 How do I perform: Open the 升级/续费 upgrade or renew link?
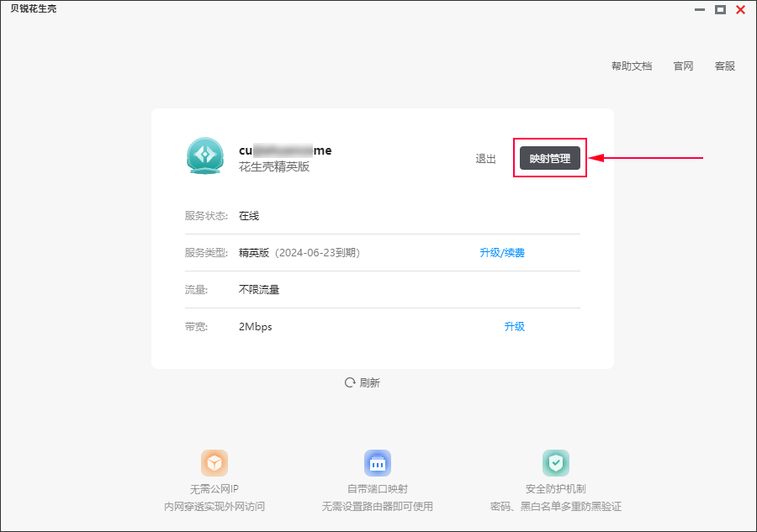point(502,253)
